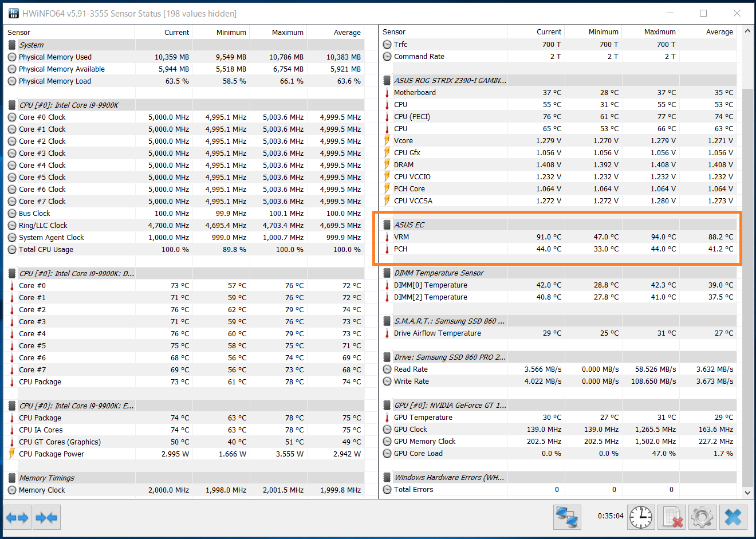
Task: Select the Drive Airflow Temperature row
Action: click(x=558, y=333)
